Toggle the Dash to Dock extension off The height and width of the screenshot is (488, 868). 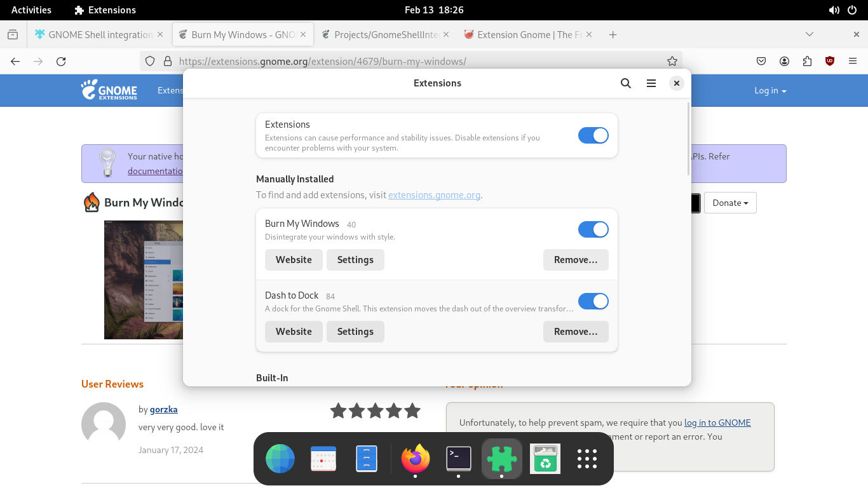593,301
